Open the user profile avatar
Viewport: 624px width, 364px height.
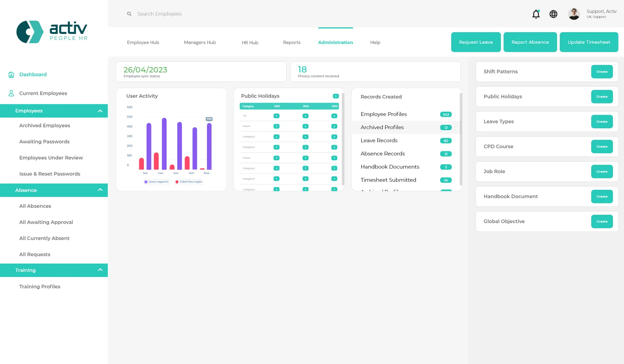(574, 14)
